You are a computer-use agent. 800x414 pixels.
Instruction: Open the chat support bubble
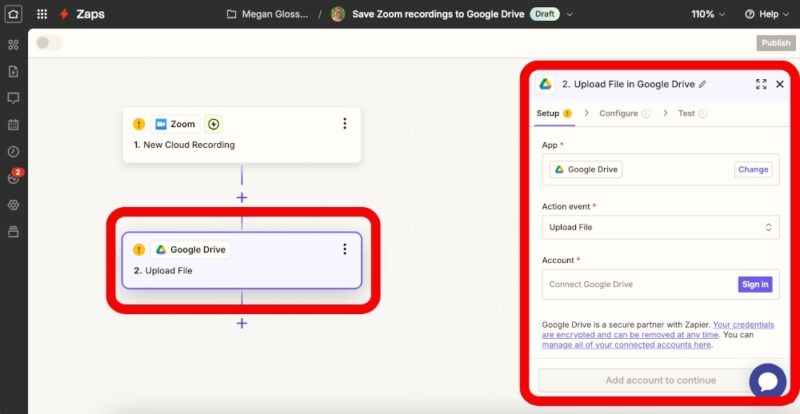[x=767, y=381]
